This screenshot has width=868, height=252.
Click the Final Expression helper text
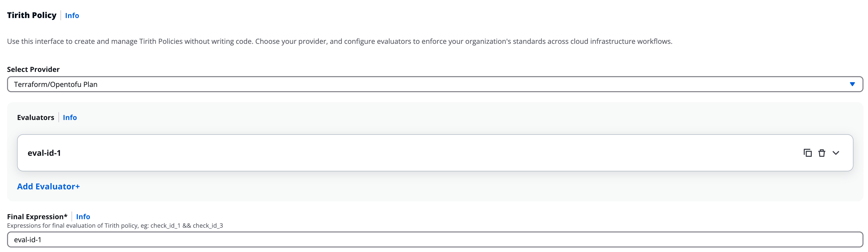[114, 225]
